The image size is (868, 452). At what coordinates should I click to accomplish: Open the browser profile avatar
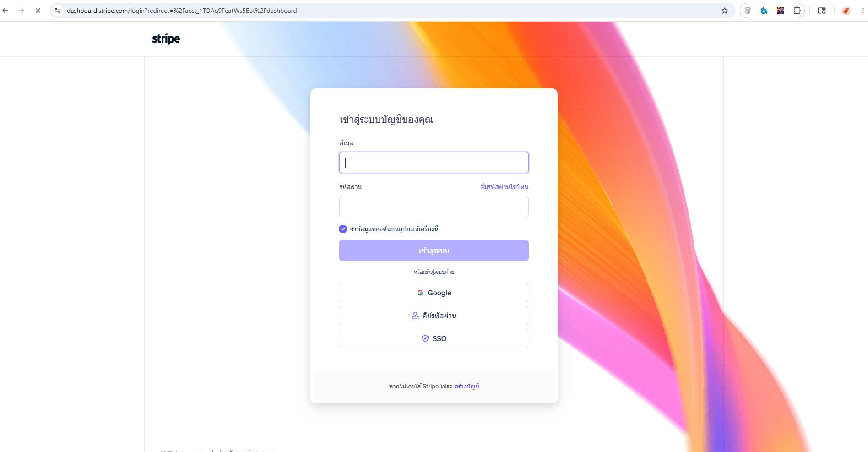point(846,11)
